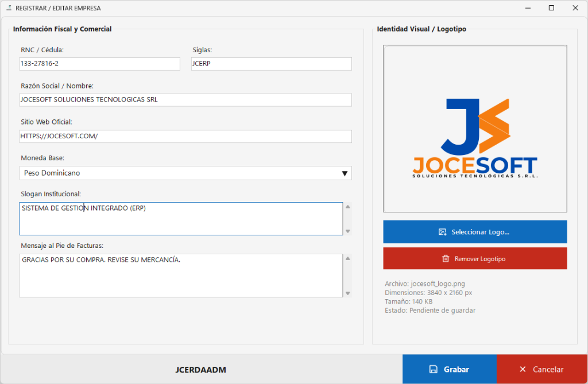Click the Siglas label
The height and width of the screenshot is (384, 588).
pos(202,50)
